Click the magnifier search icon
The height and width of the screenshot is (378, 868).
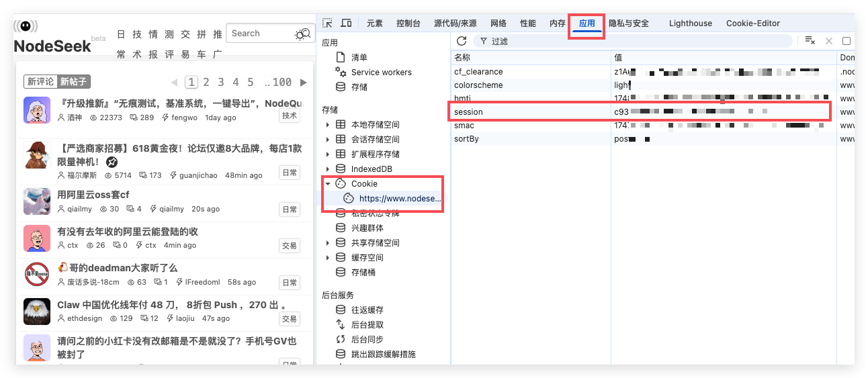click(306, 34)
